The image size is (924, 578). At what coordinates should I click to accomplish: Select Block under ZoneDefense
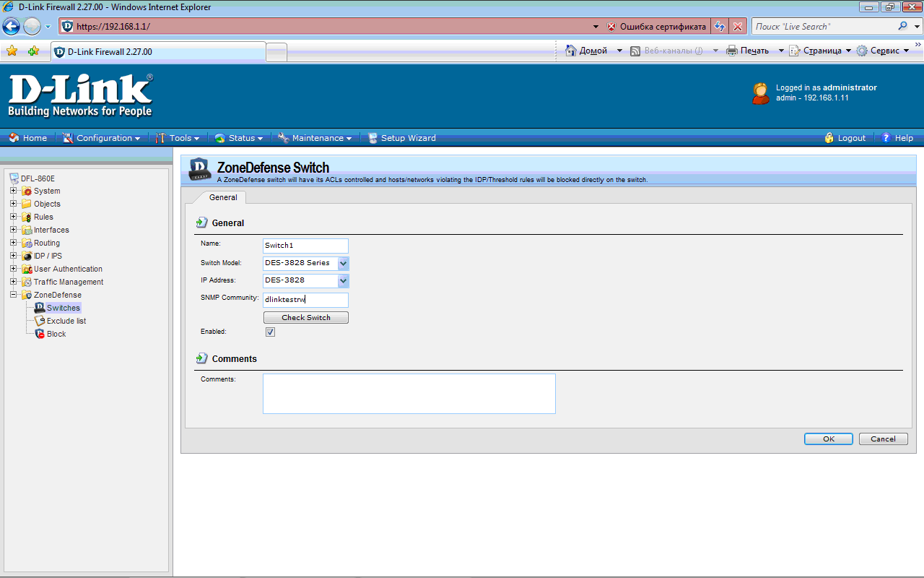pyautogui.click(x=56, y=334)
